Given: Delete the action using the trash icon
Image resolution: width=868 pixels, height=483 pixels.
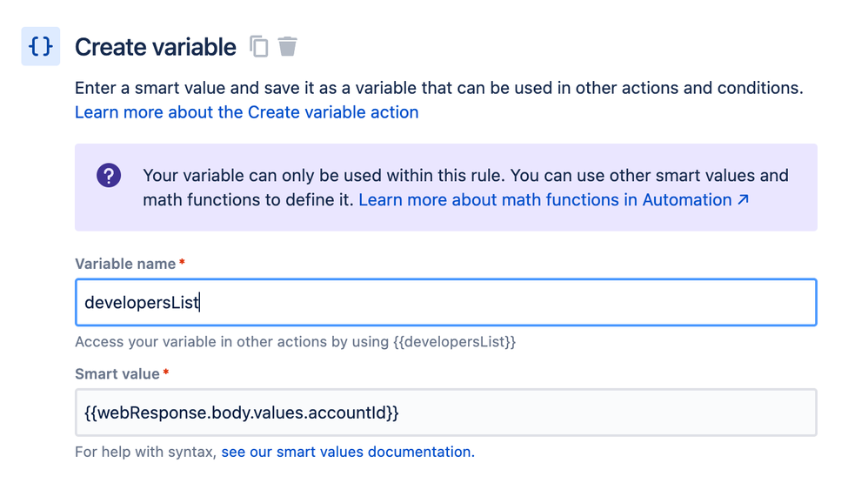Looking at the screenshot, I should (287, 46).
